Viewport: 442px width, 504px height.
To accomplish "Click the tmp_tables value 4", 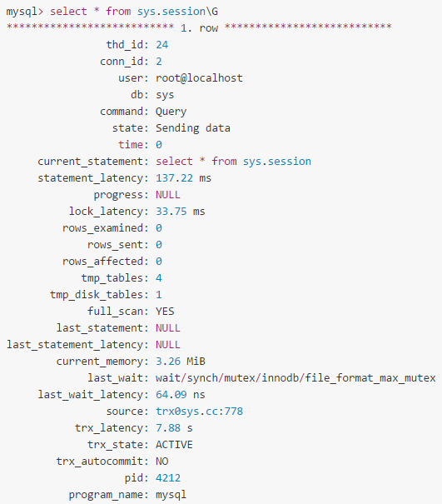I will point(159,278).
